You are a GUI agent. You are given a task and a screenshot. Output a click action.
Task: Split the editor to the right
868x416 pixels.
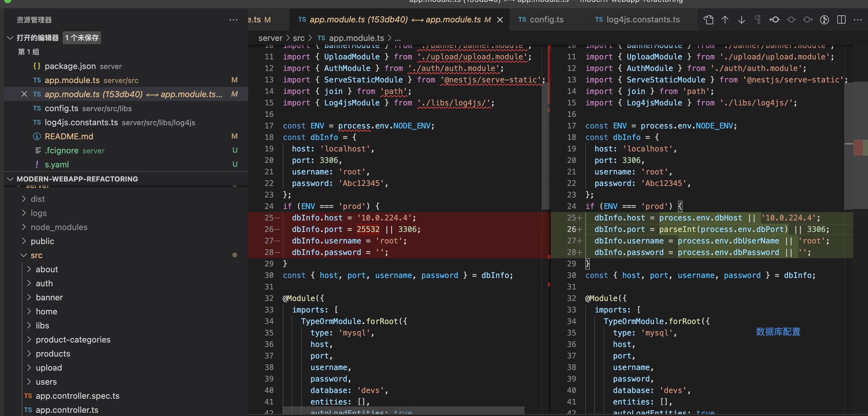pos(841,20)
